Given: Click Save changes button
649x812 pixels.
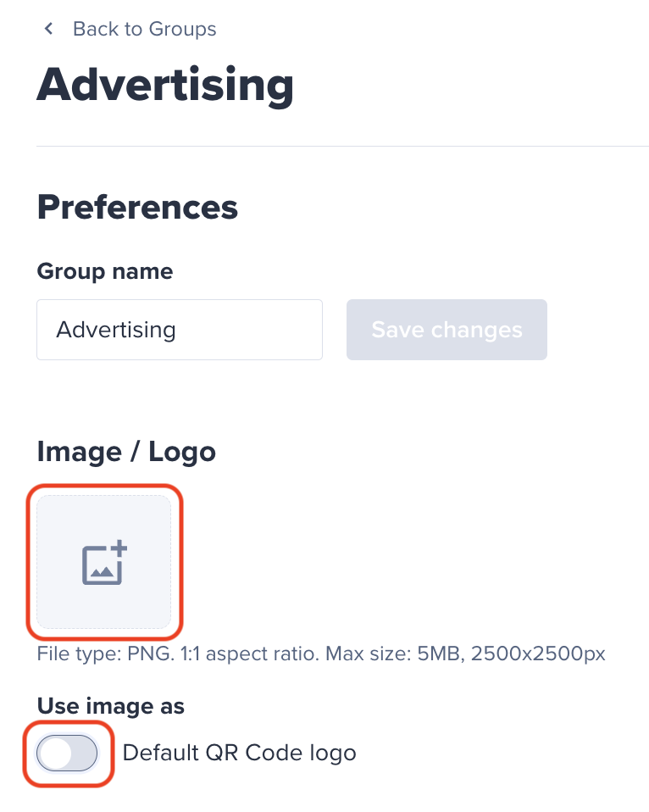Looking at the screenshot, I should click(x=447, y=330).
